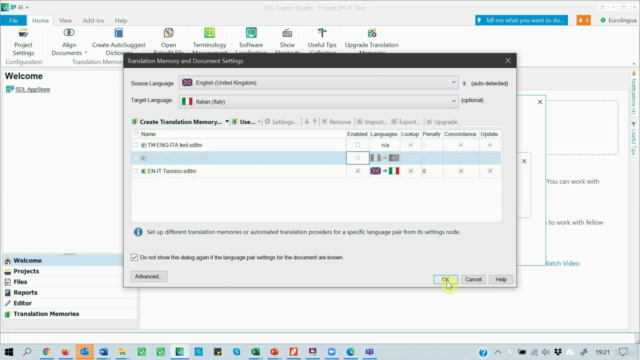
Task: Click the Help button in the dialog
Action: (501, 279)
